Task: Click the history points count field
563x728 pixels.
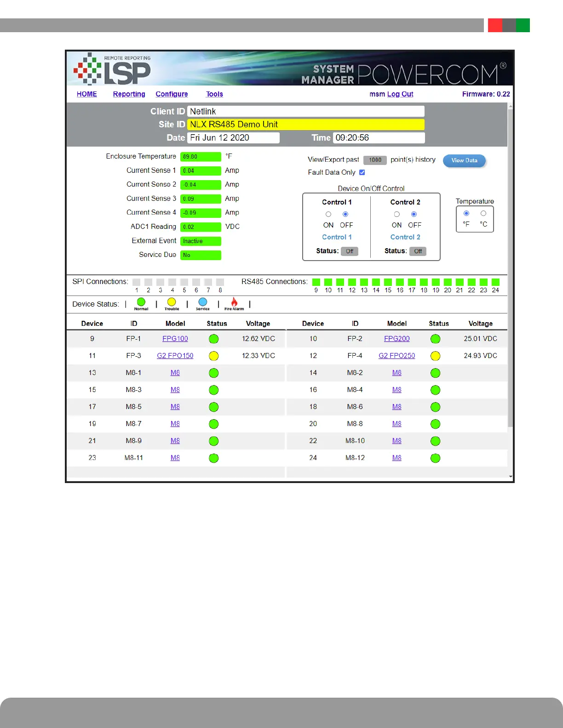Action: tap(375, 160)
